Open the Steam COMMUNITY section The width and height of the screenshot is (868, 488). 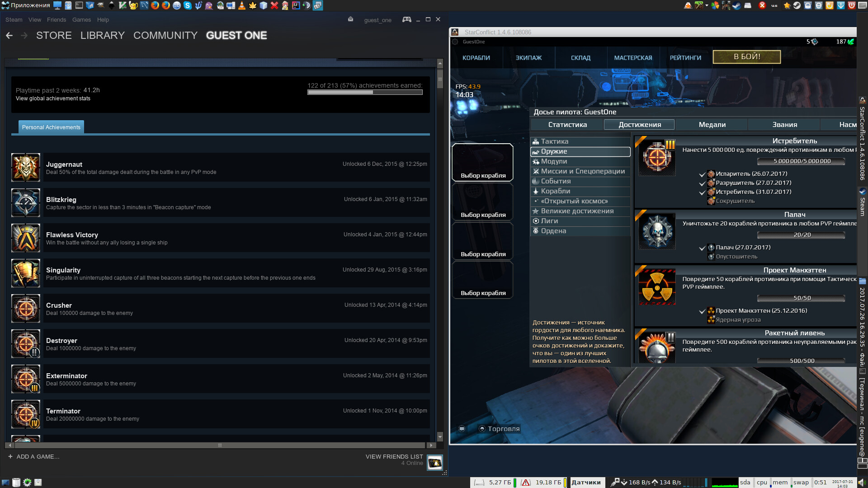coord(165,35)
